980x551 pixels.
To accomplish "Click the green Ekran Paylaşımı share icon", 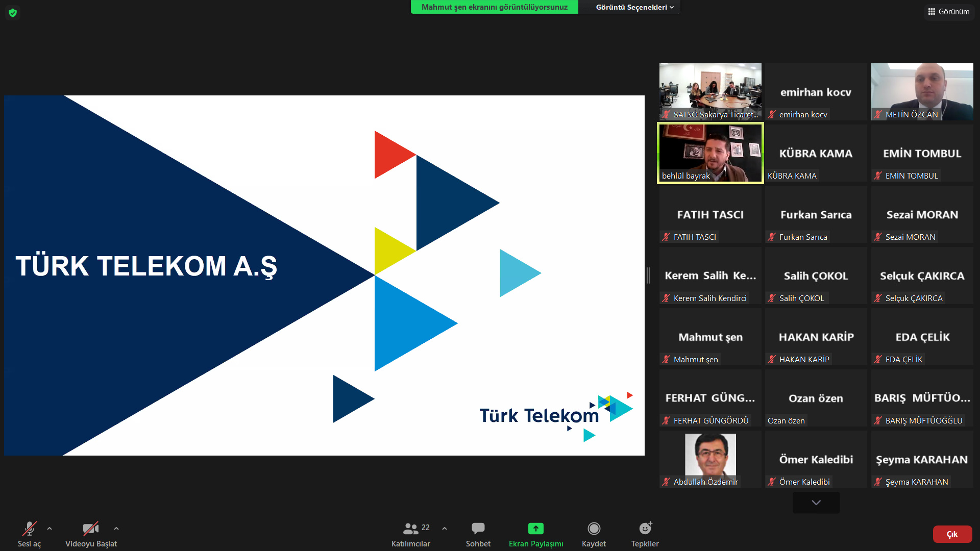I will [535, 529].
